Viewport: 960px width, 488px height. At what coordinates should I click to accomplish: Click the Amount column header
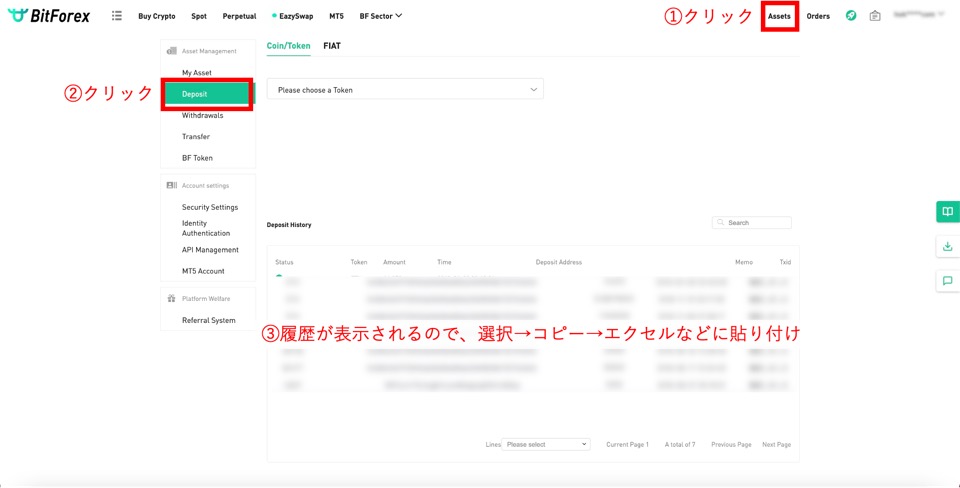tap(394, 262)
